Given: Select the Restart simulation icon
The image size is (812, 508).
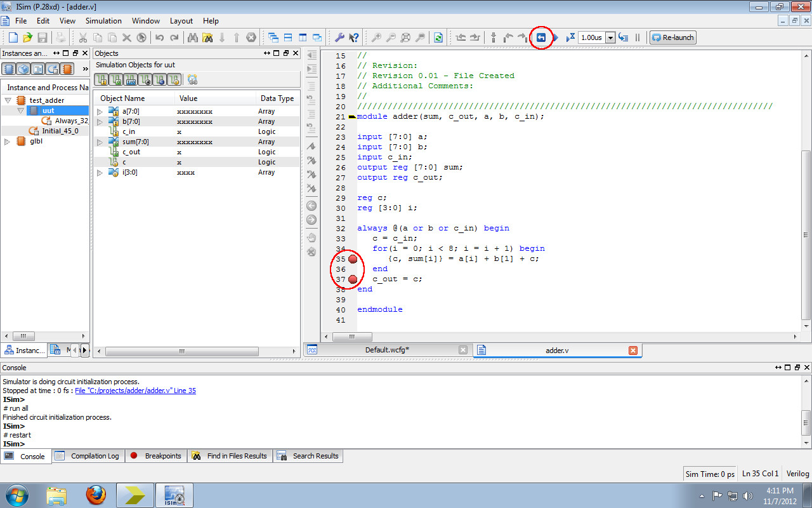Looking at the screenshot, I should [x=541, y=37].
